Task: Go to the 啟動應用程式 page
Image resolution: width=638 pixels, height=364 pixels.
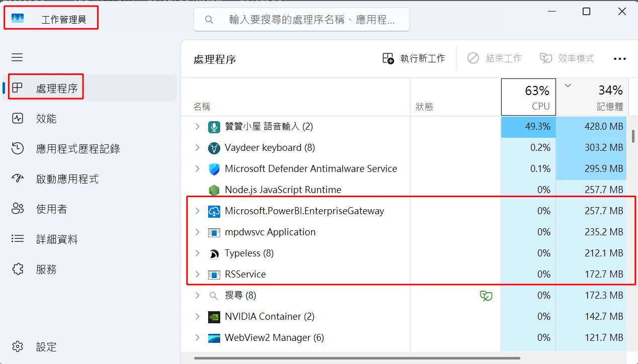Action: pos(90,179)
